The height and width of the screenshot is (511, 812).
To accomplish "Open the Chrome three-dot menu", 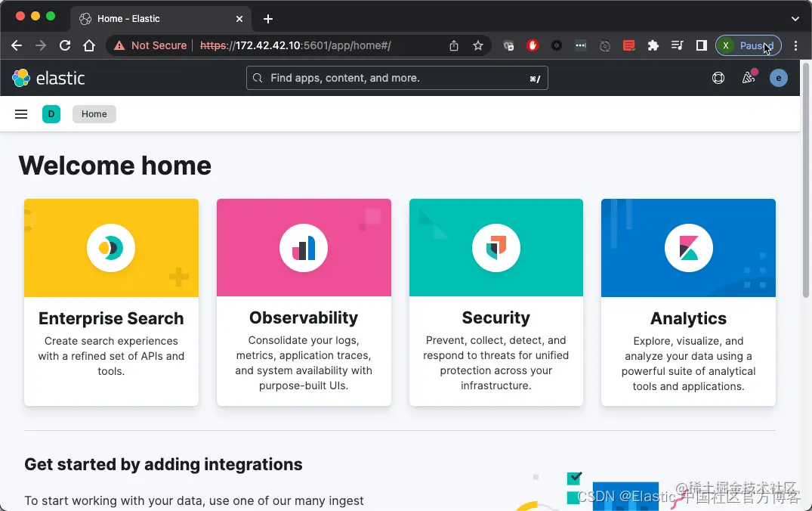I will 796,45.
